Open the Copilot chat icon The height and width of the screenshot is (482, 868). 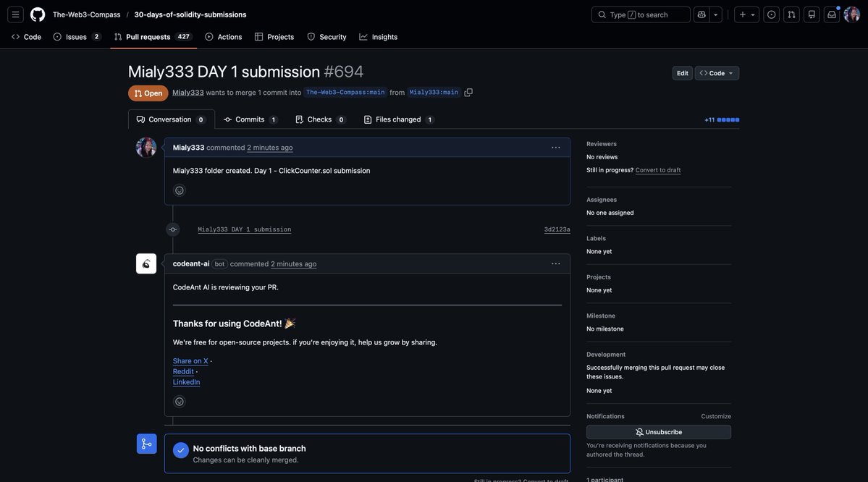point(701,14)
